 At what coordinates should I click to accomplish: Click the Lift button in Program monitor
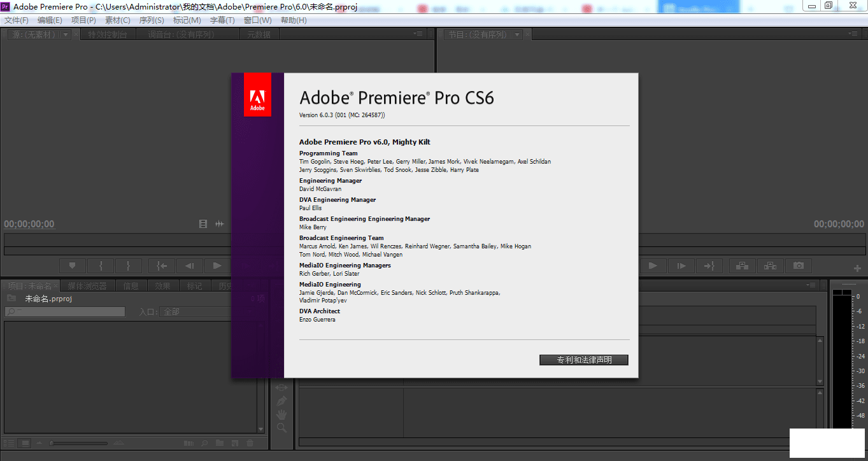[743, 266]
